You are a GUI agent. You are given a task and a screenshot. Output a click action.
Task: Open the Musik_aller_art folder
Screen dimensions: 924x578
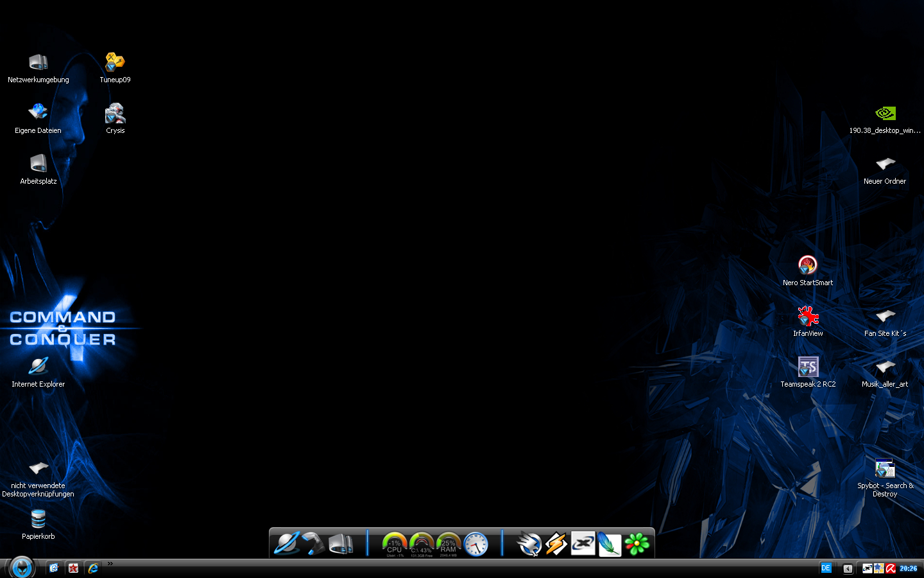click(x=885, y=372)
